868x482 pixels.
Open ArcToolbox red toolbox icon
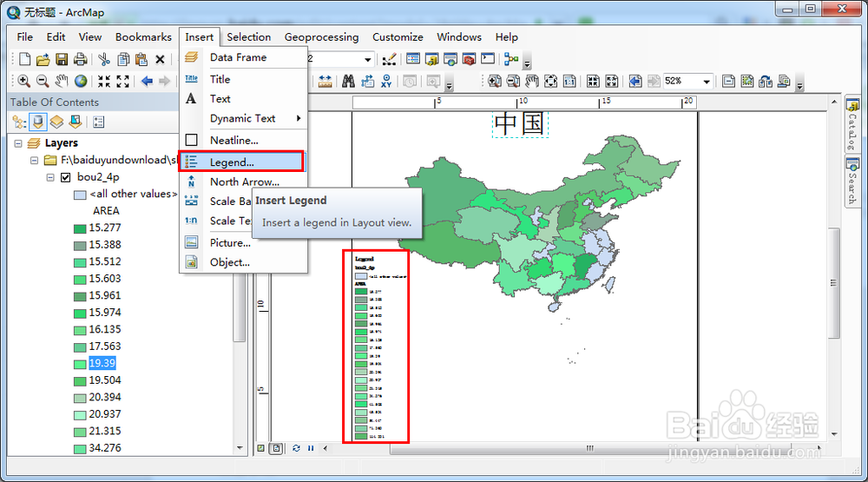469,59
